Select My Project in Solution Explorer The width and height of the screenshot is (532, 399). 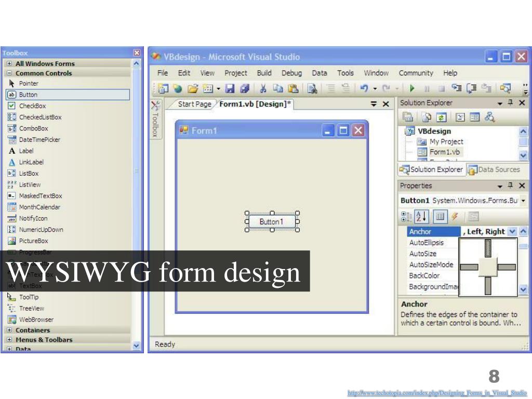tap(446, 141)
